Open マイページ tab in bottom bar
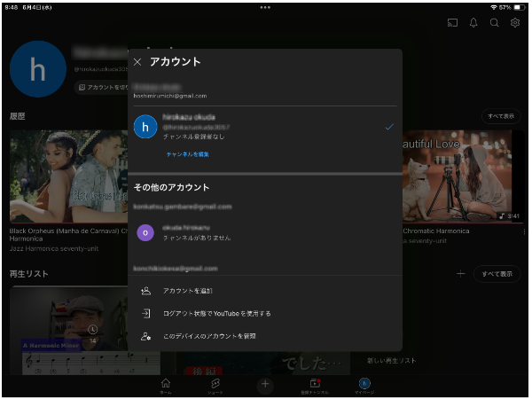532x399 pixels. [x=364, y=386]
